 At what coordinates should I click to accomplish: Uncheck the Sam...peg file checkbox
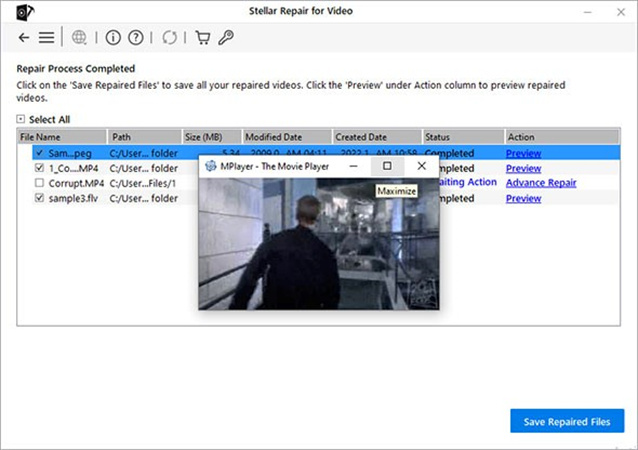point(39,154)
